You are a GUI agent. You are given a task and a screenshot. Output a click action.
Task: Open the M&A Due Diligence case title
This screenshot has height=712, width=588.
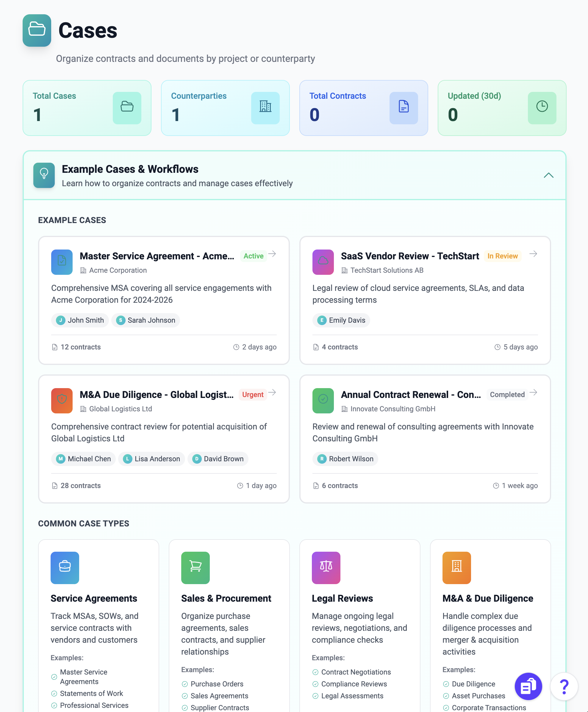tap(156, 394)
